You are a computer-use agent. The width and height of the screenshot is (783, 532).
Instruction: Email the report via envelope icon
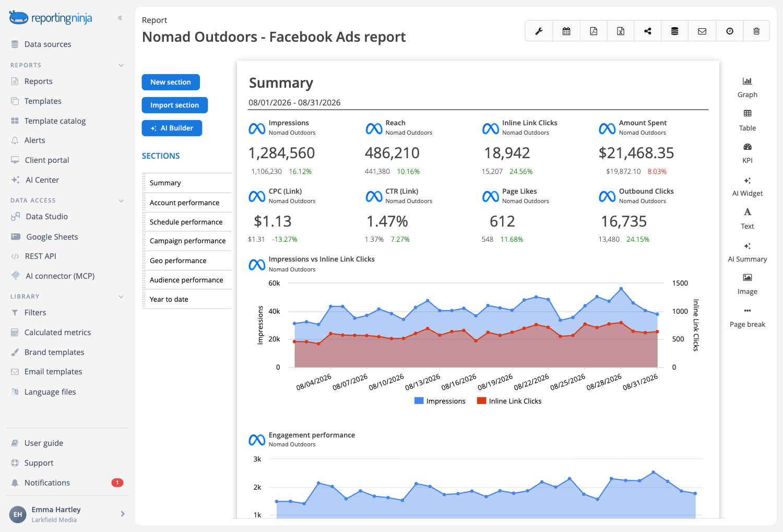pos(702,31)
